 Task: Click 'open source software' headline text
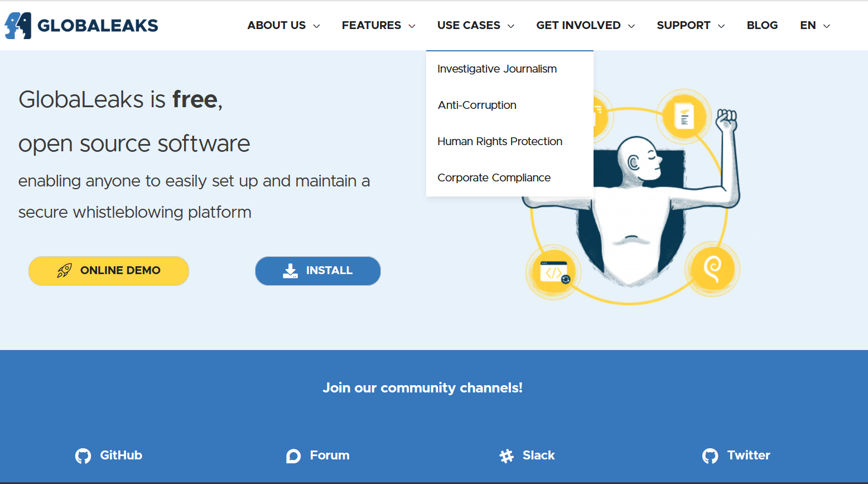[x=134, y=143]
